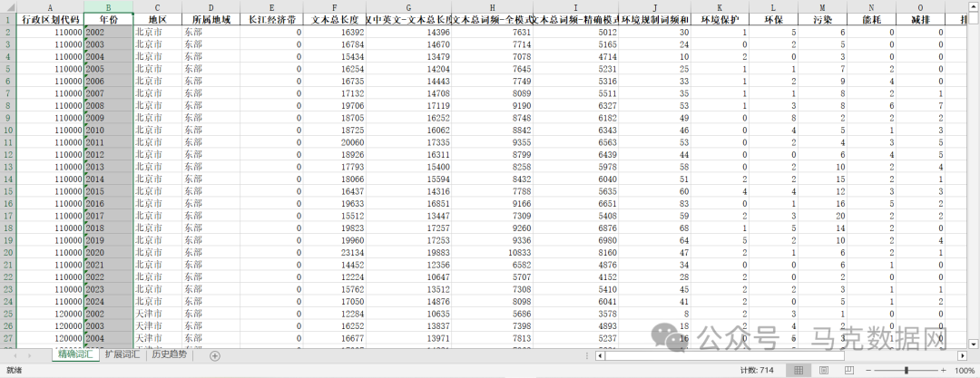Select column B header
The image size is (980, 378).
pos(108,7)
